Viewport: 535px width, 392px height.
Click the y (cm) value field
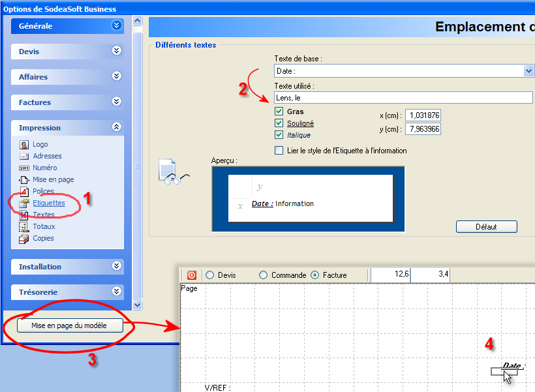(423, 129)
